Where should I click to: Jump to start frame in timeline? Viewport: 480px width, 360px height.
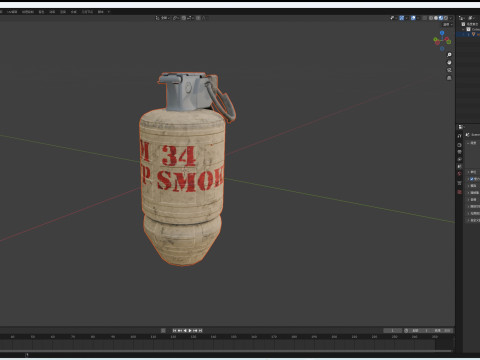[175, 330]
